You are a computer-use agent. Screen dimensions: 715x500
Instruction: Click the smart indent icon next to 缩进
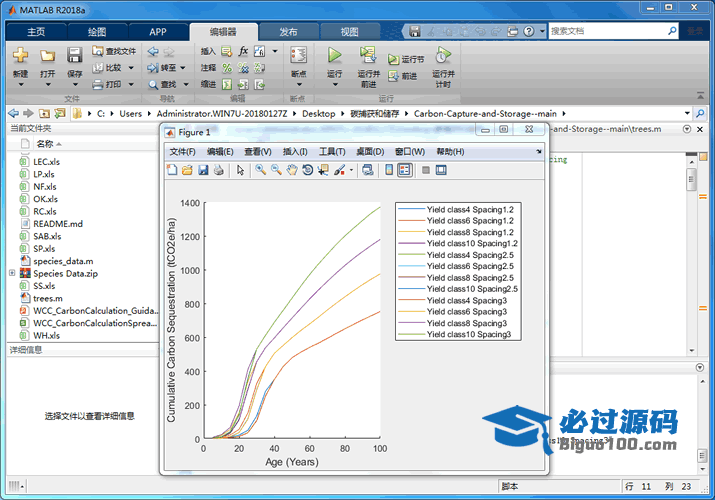point(227,84)
